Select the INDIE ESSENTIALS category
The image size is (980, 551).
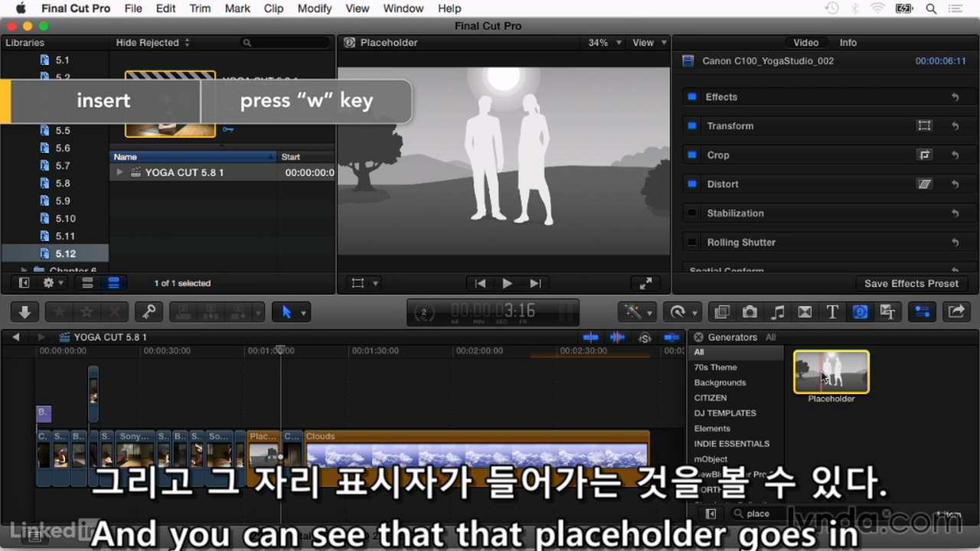pos(732,444)
